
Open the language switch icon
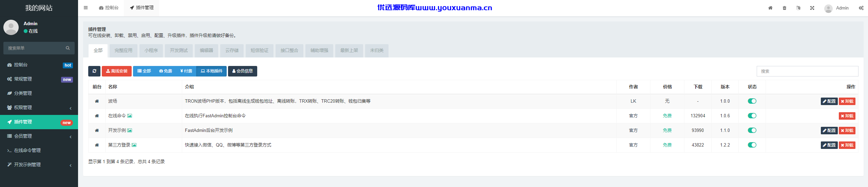click(x=798, y=8)
